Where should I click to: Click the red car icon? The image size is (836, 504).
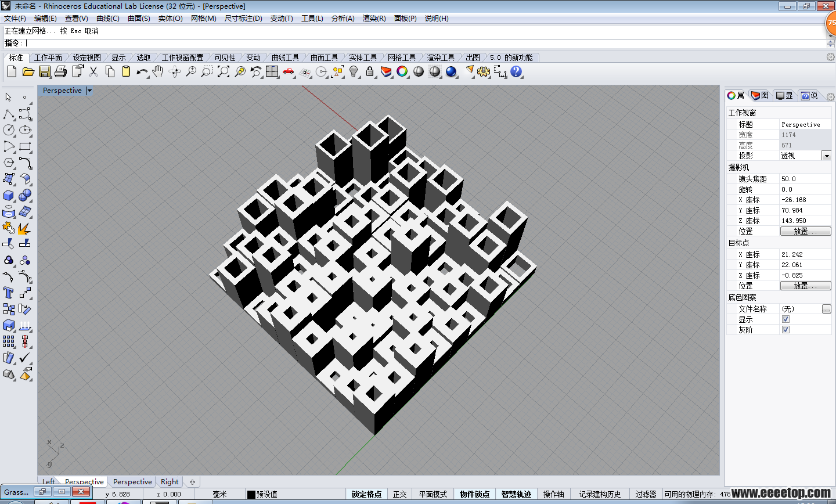tap(289, 71)
